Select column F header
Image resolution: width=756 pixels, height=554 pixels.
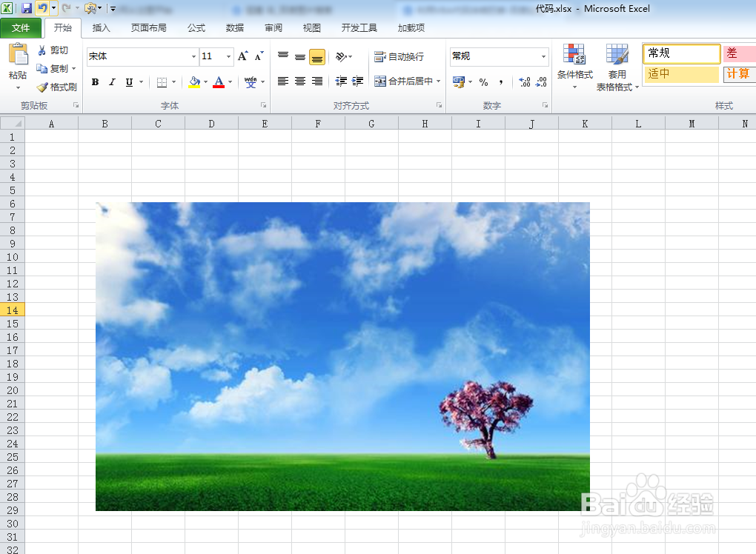318,124
